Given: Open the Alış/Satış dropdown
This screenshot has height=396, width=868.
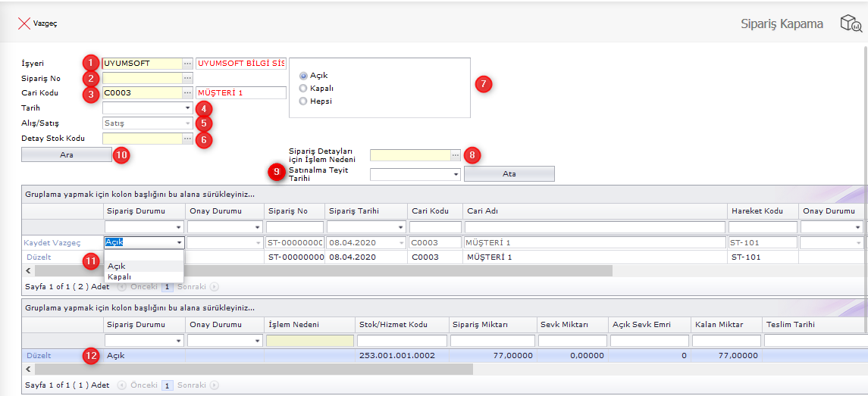Looking at the screenshot, I should 186,123.
